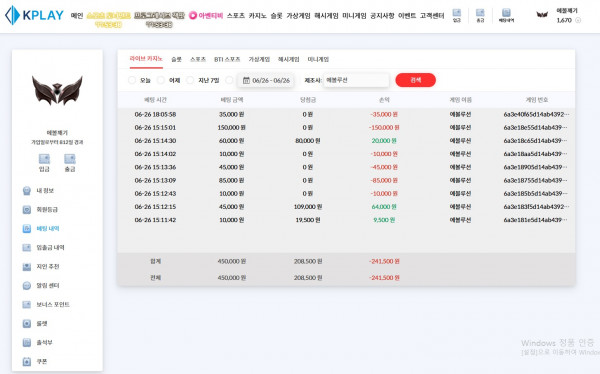Screen dimensions: 600x374
Task: Click the sidebar 입금 wallet icon
Action: 44,158
